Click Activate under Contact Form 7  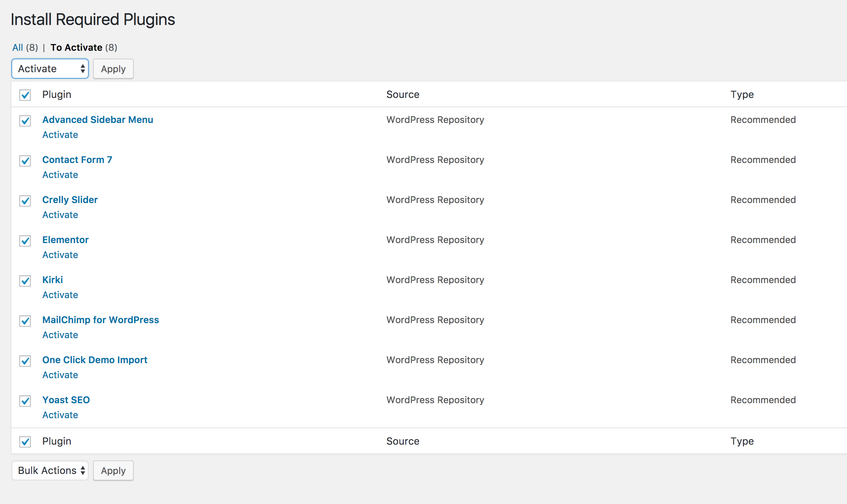click(60, 175)
